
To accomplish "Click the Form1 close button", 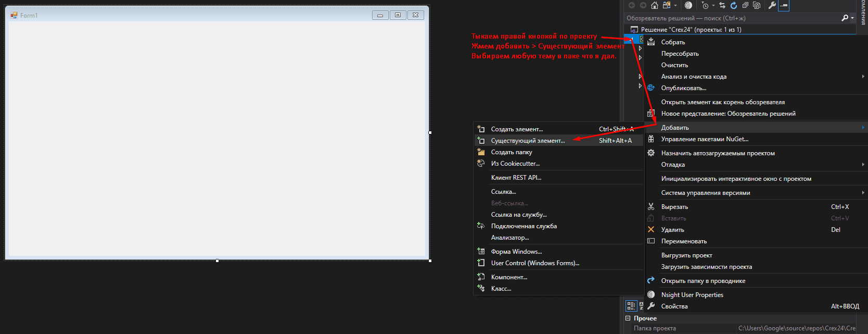I will pos(415,15).
